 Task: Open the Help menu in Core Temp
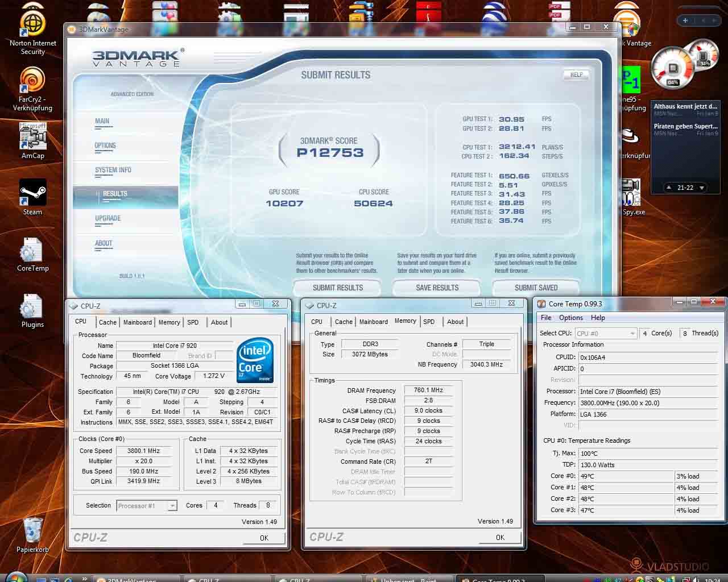tap(598, 318)
